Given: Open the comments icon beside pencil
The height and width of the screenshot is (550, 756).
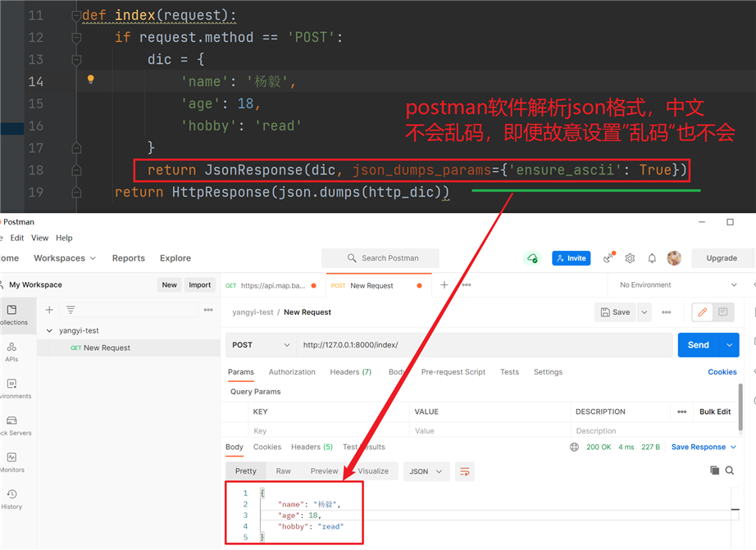Looking at the screenshot, I should coord(722,312).
